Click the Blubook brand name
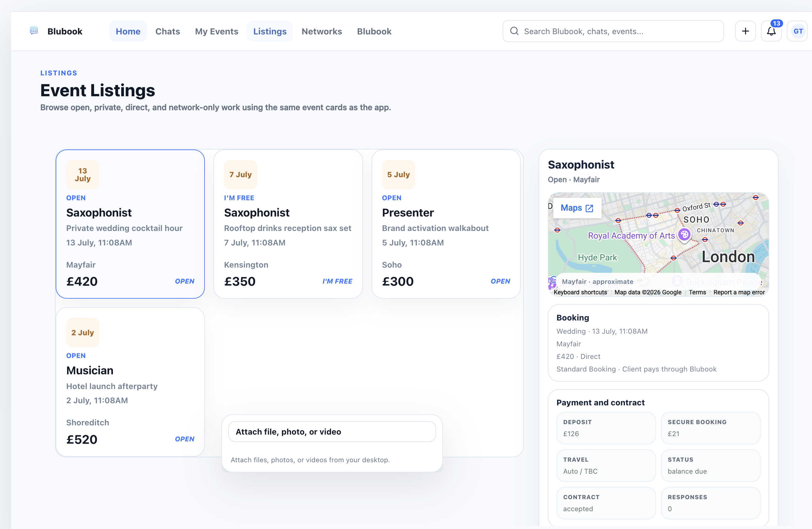This screenshot has height=529, width=812. [65, 31]
